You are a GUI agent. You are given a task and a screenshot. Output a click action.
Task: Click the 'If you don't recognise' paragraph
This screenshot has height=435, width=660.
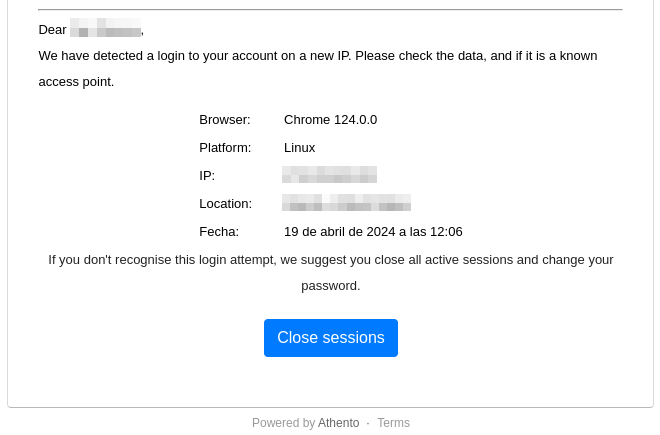click(330, 260)
